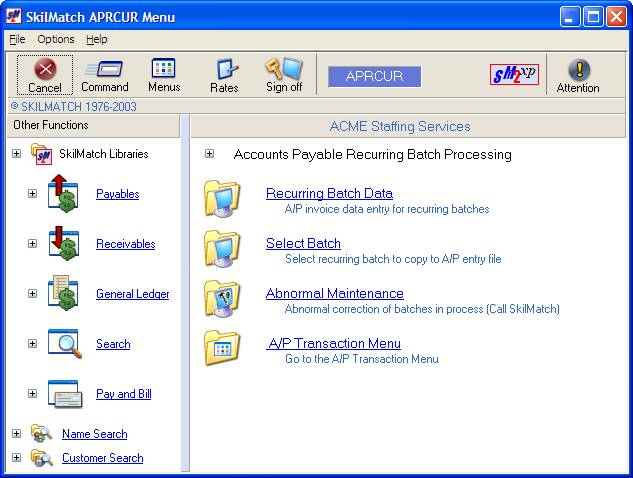Click the Customer Search folder icon
This screenshot has height=478, width=633.
[41, 458]
